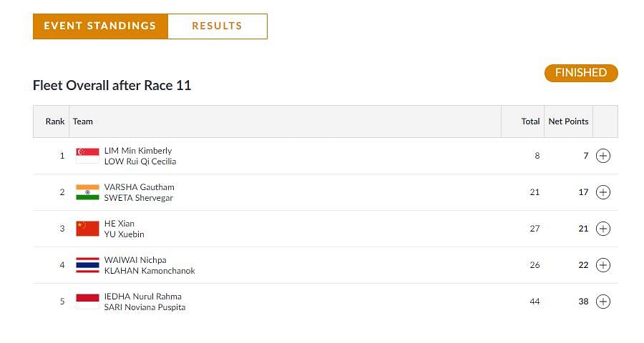This screenshot has width=644, height=343.
Task: Click the Total column header
Action: click(530, 121)
